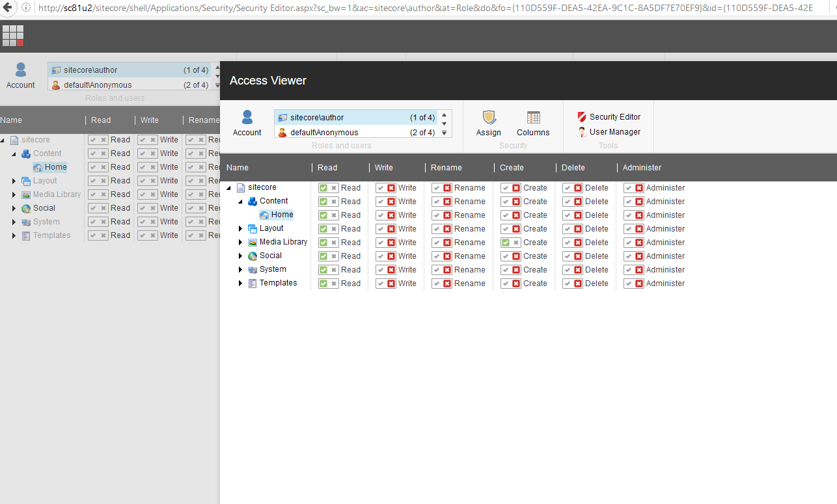The height and width of the screenshot is (504, 837).
Task: Click Read toggle on background sitecore row
Action: 99,140
